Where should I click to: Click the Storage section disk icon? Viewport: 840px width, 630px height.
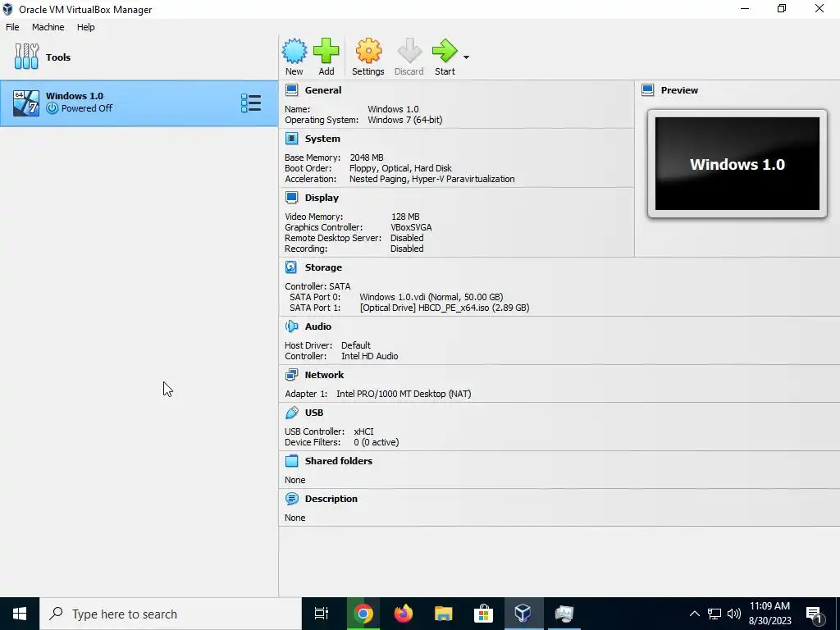point(291,267)
